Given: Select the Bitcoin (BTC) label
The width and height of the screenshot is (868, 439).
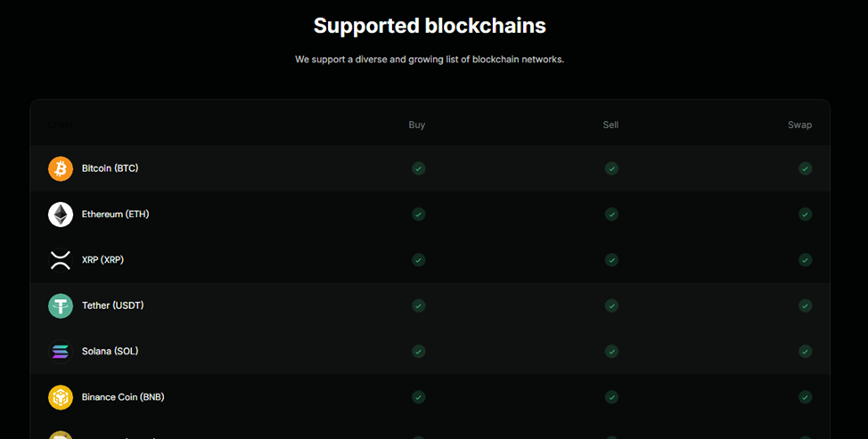Looking at the screenshot, I should [111, 168].
